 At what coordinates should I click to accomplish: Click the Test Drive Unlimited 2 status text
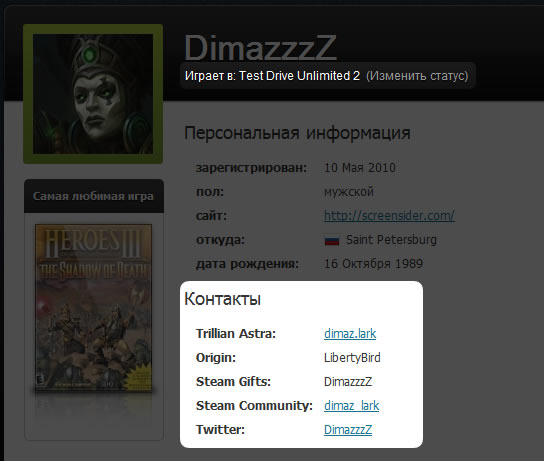tap(299, 76)
